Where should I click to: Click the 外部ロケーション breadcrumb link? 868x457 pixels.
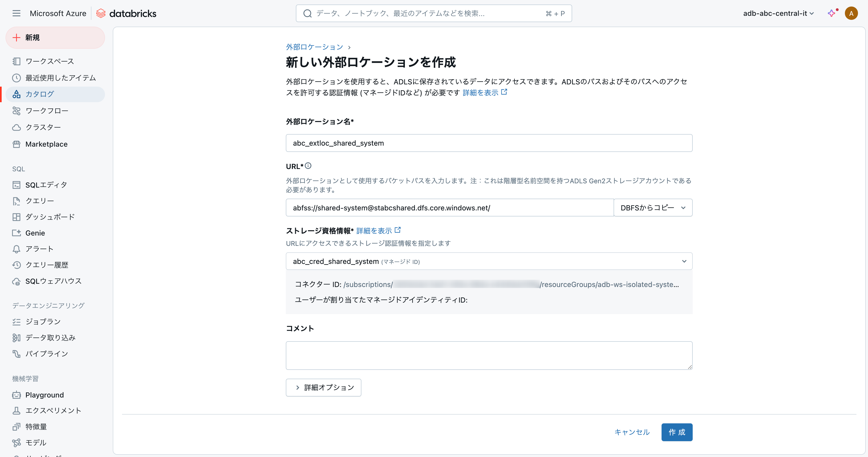tap(314, 47)
